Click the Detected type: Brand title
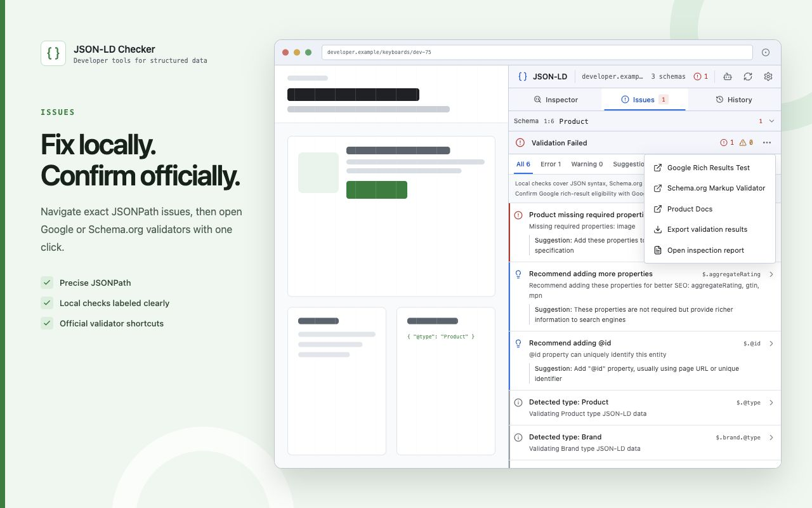 pyautogui.click(x=565, y=437)
